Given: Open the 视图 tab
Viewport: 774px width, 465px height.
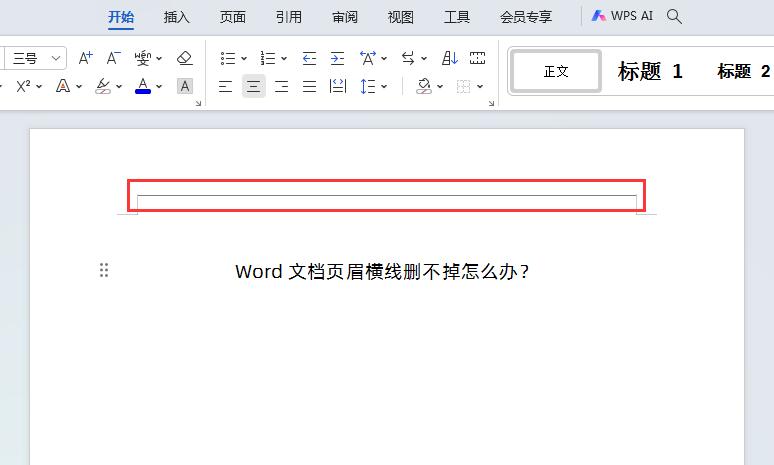Looking at the screenshot, I should [x=400, y=17].
